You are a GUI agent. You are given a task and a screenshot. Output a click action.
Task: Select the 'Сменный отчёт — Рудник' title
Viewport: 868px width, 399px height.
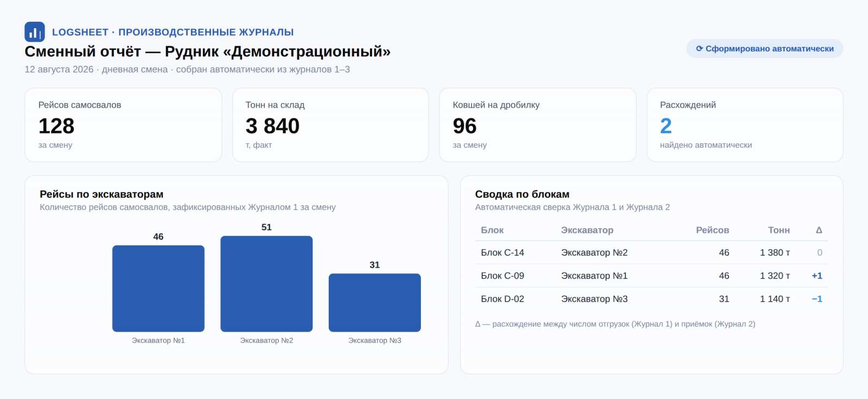click(208, 52)
